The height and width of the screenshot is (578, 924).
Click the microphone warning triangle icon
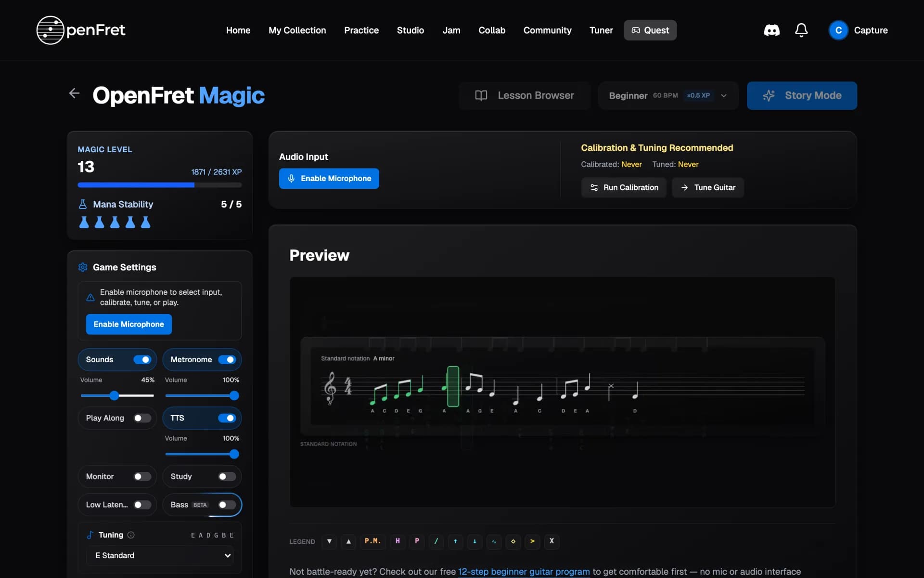[x=90, y=297]
